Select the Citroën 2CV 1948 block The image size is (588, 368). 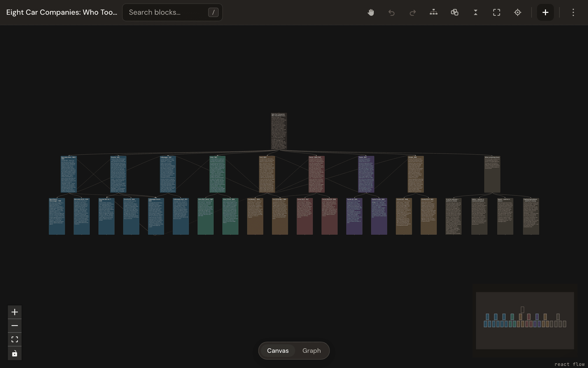(x=404, y=216)
